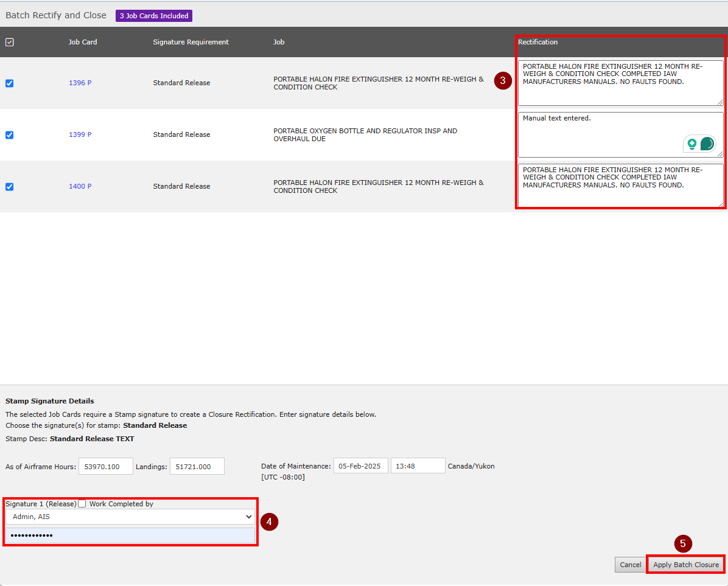Image resolution: width=728 pixels, height=586 pixels.
Task: Click the maintenance time field 13:48
Action: tap(418, 466)
